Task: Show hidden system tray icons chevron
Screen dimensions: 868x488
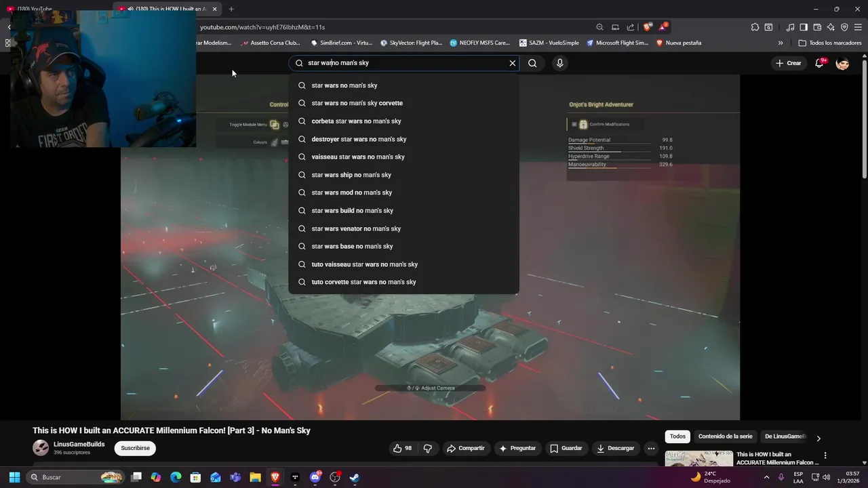Action: click(766, 477)
